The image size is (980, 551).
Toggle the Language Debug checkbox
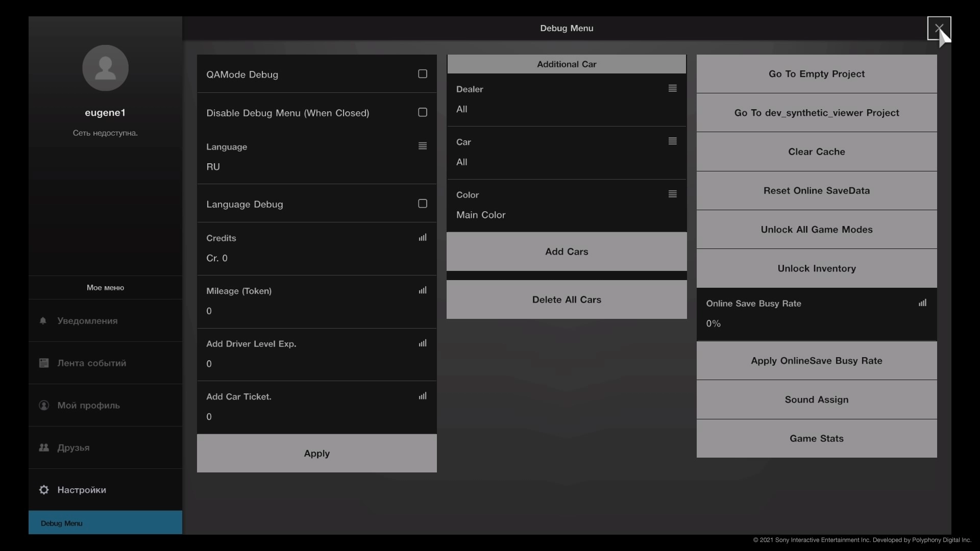(423, 204)
